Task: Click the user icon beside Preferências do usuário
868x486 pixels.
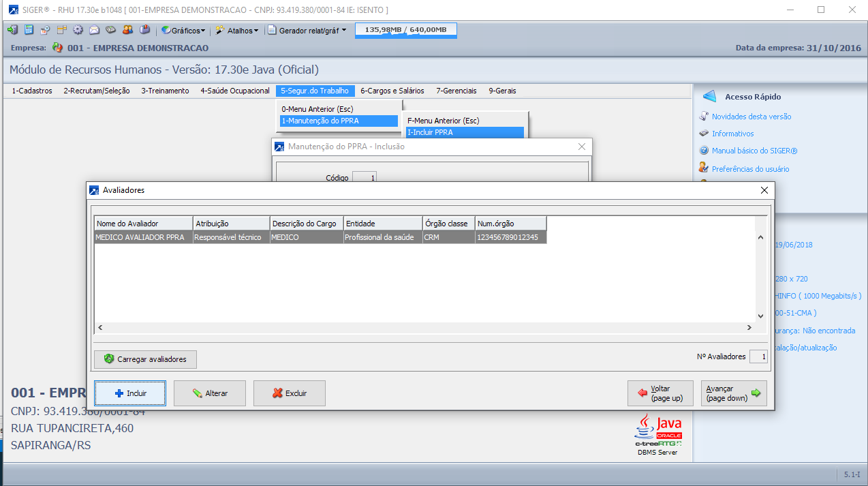Action: click(x=704, y=168)
